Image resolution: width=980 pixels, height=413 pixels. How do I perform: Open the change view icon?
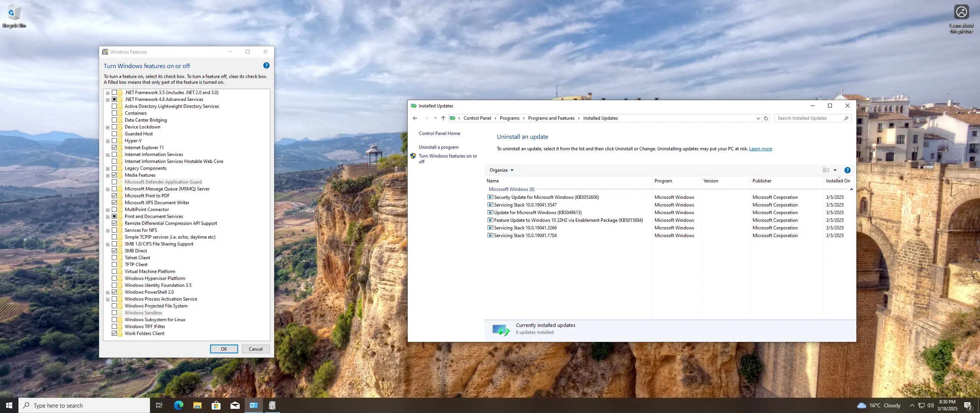826,170
